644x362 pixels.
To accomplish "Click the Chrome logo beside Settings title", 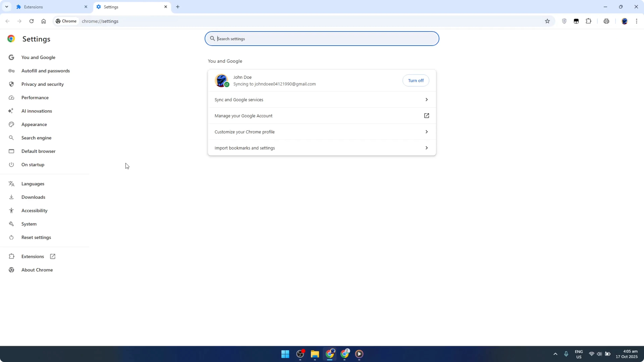I will (x=11, y=39).
